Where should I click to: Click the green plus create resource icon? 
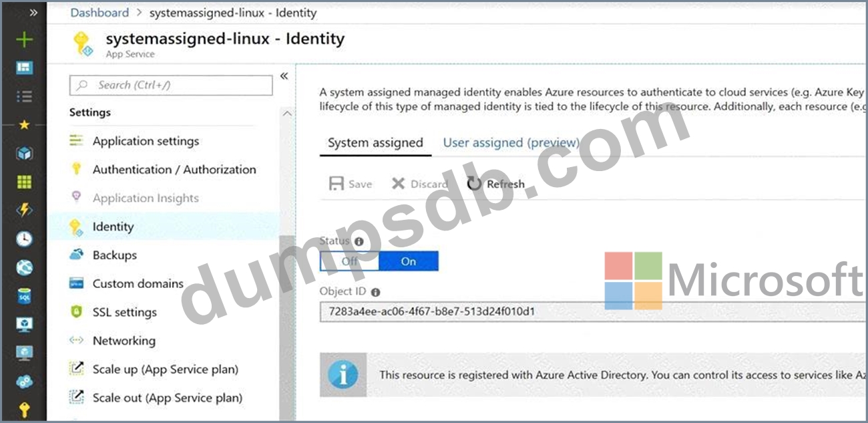coord(24,39)
